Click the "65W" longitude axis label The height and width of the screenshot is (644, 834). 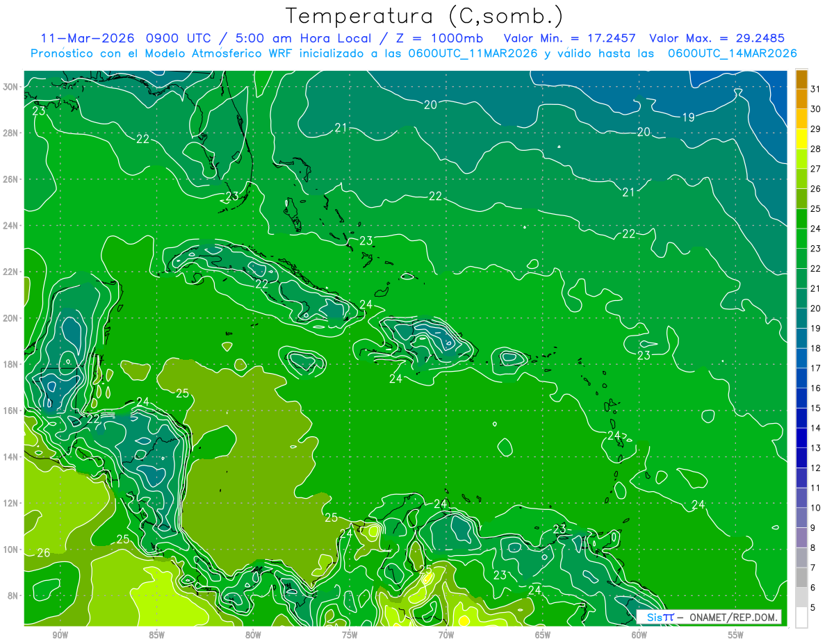point(543,635)
